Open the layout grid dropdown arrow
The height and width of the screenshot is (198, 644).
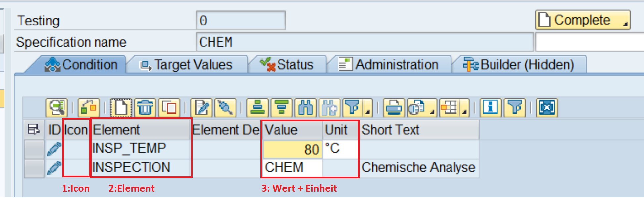[x=465, y=112]
